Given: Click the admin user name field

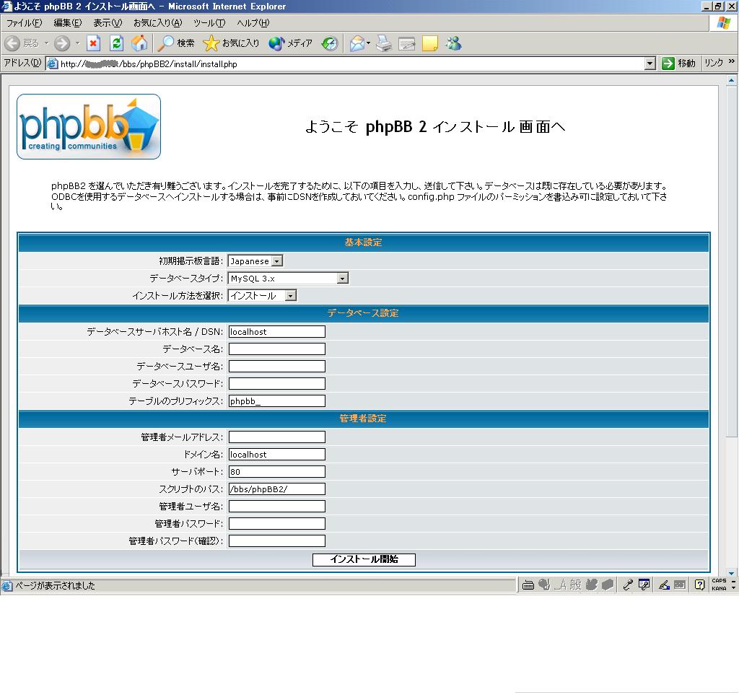Looking at the screenshot, I should click(x=276, y=507).
